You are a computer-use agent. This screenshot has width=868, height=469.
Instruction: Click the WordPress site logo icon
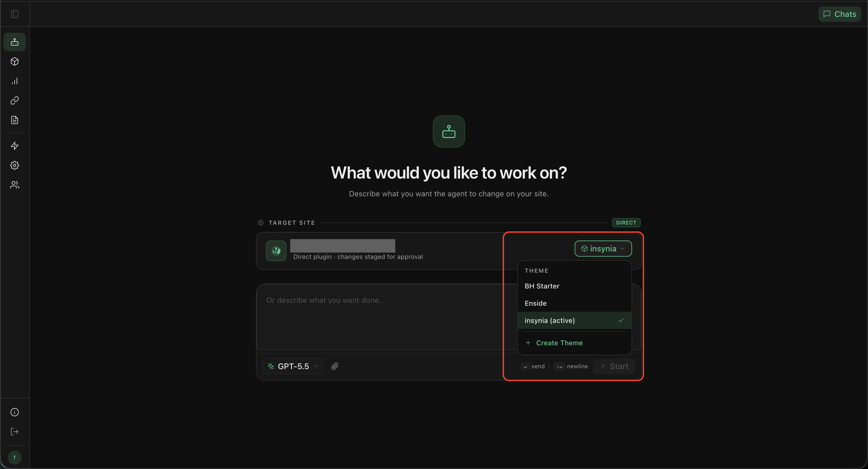click(276, 251)
